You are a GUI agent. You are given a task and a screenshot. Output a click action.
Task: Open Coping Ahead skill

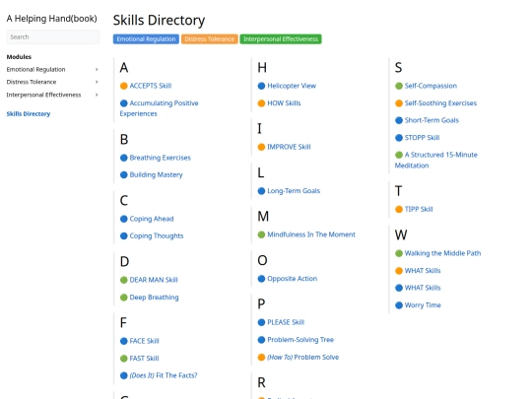(x=152, y=219)
